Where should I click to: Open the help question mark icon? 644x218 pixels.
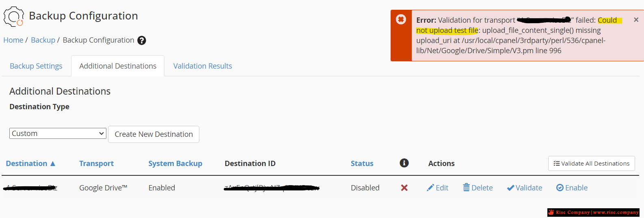click(x=142, y=40)
